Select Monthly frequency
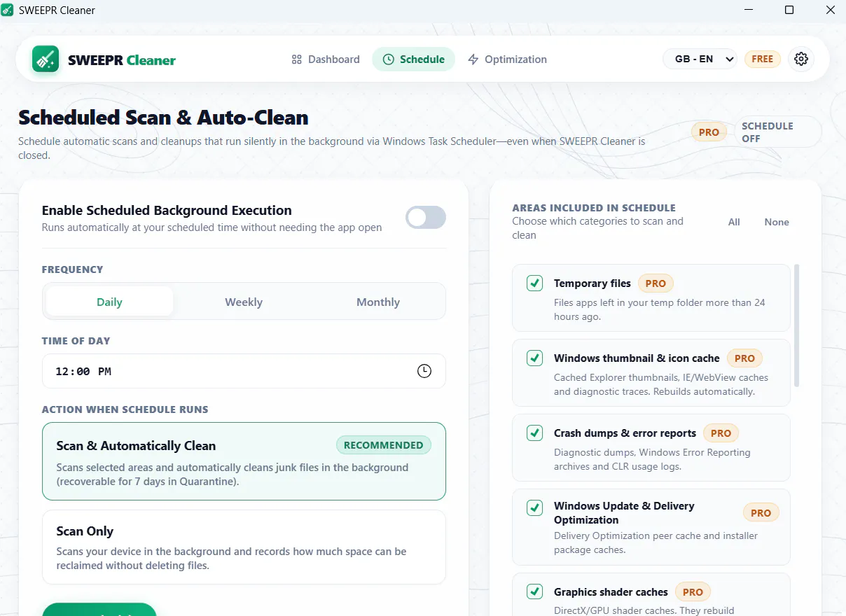This screenshot has height=616, width=846. click(x=378, y=302)
